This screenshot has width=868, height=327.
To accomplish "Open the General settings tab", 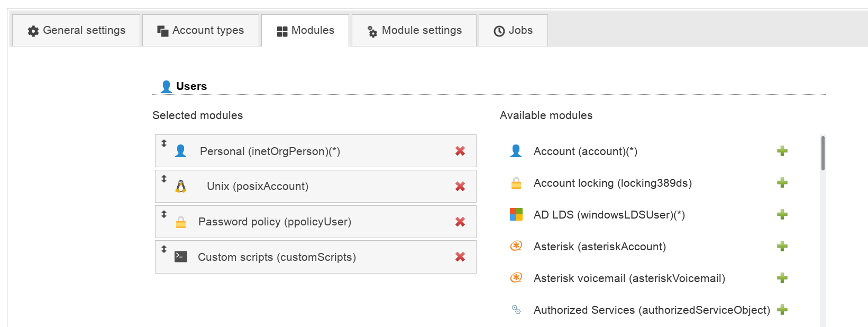I will pyautogui.click(x=76, y=31).
